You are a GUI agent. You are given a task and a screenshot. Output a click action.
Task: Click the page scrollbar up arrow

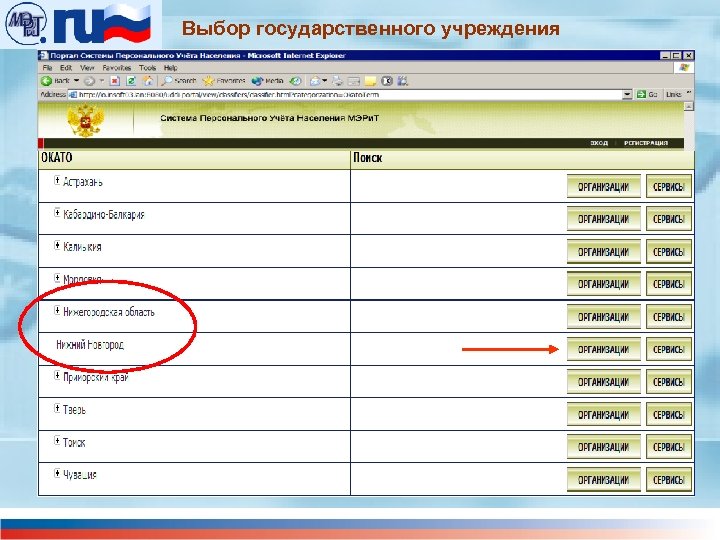(x=689, y=106)
